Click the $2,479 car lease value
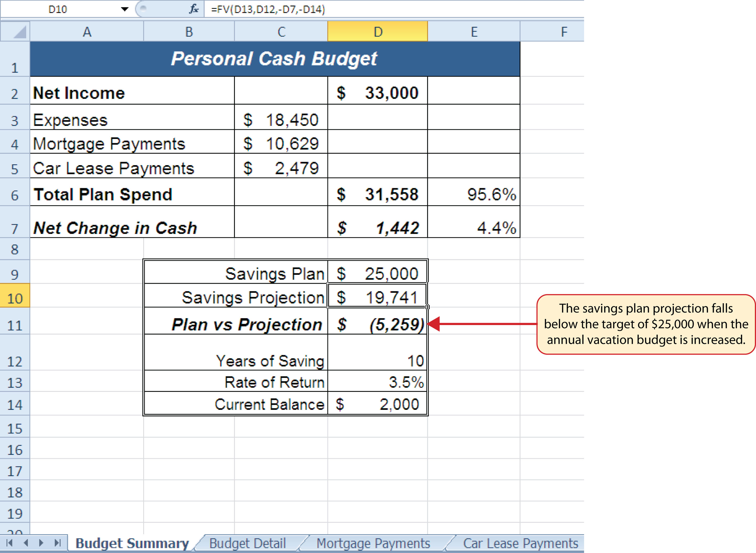756x553 pixels. click(x=281, y=166)
